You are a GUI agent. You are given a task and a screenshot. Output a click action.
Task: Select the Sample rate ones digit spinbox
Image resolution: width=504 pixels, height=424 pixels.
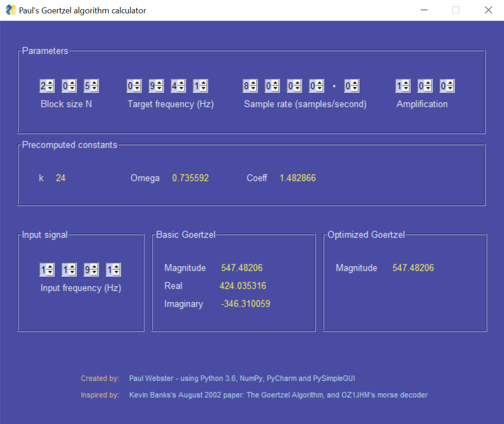point(317,86)
